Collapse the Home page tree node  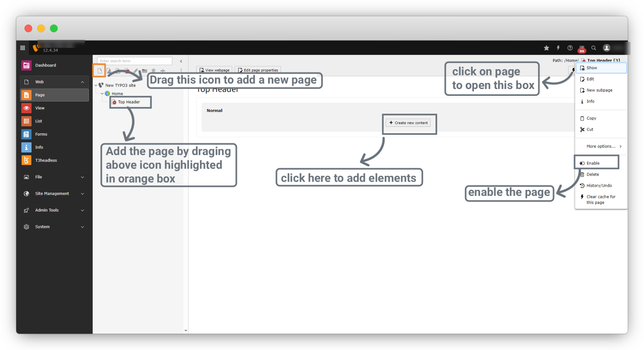(x=102, y=94)
